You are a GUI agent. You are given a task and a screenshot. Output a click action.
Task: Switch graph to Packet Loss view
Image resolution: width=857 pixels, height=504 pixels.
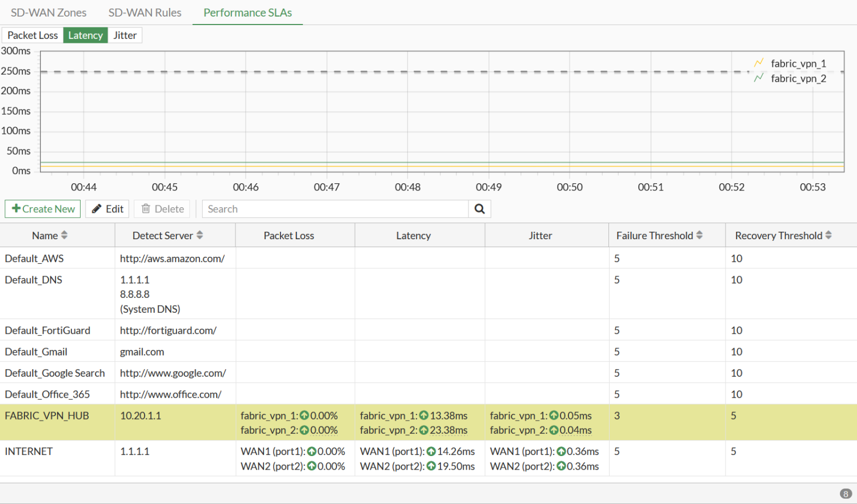(33, 35)
